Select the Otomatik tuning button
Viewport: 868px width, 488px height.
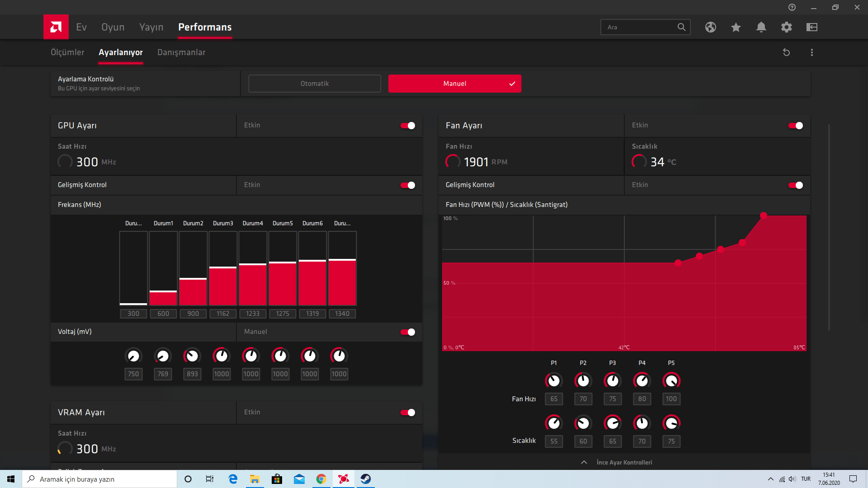[314, 84]
